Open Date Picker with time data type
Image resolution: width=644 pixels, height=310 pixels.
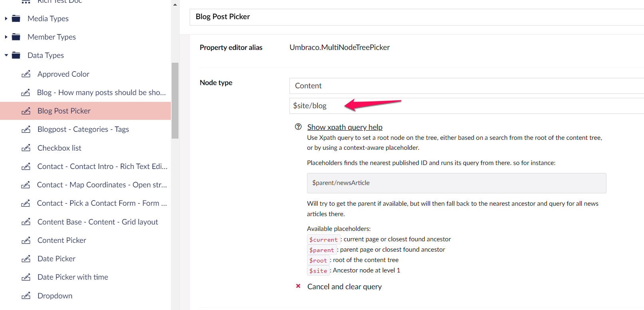pos(73,277)
